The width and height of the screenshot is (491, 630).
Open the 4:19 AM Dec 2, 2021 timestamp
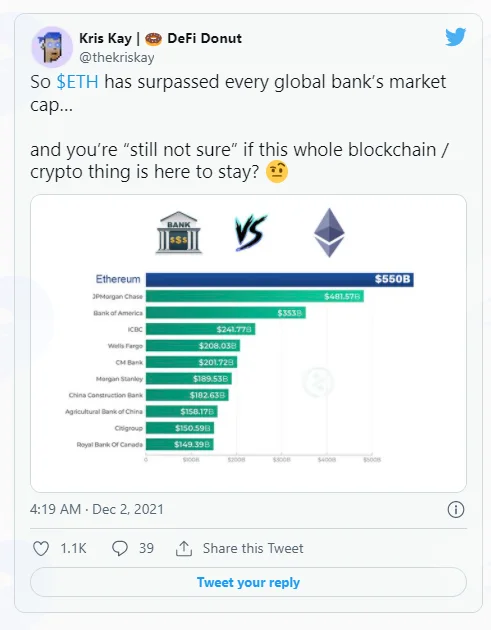point(97,509)
